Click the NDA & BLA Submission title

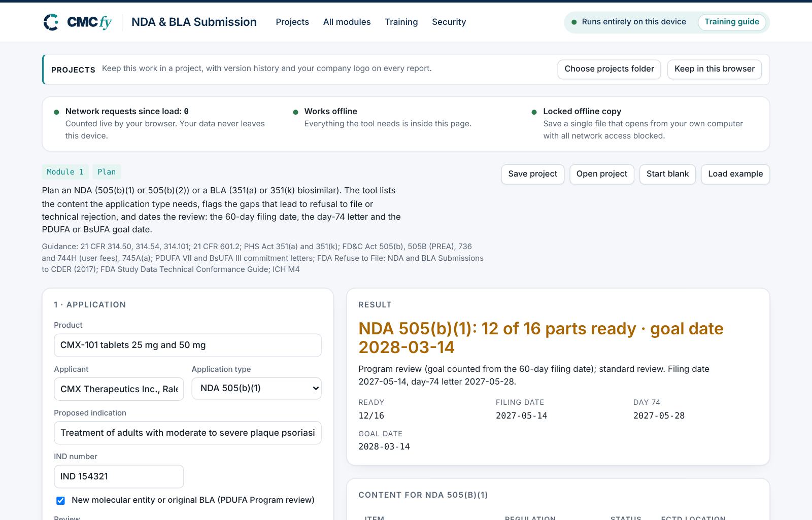coord(194,22)
